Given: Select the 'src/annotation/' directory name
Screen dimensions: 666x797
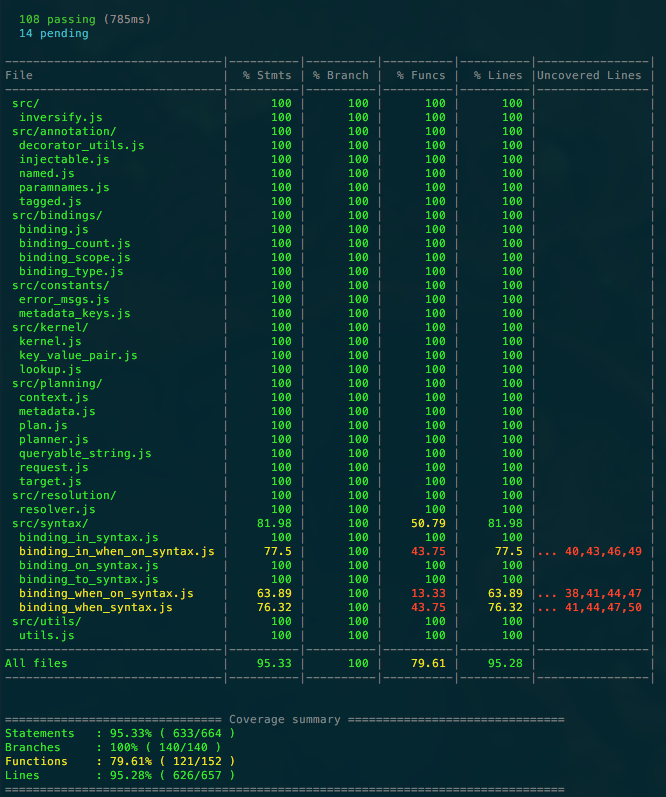Looking at the screenshot, I should [x=65, y=131].
